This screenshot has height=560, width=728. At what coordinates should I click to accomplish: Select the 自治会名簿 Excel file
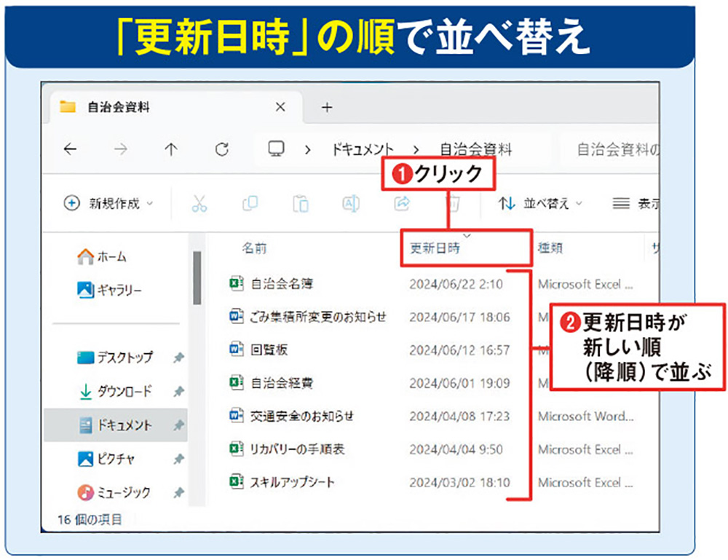pos(285,284)
